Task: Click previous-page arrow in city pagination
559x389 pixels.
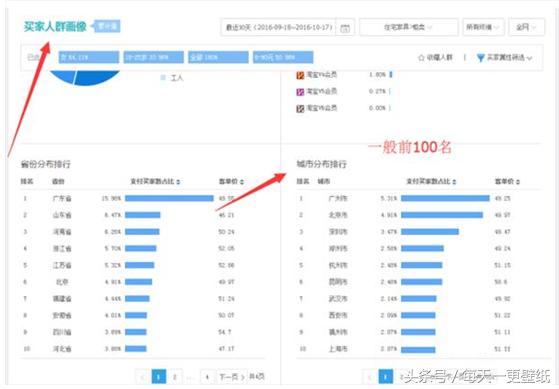Action: tap(370, 377)
